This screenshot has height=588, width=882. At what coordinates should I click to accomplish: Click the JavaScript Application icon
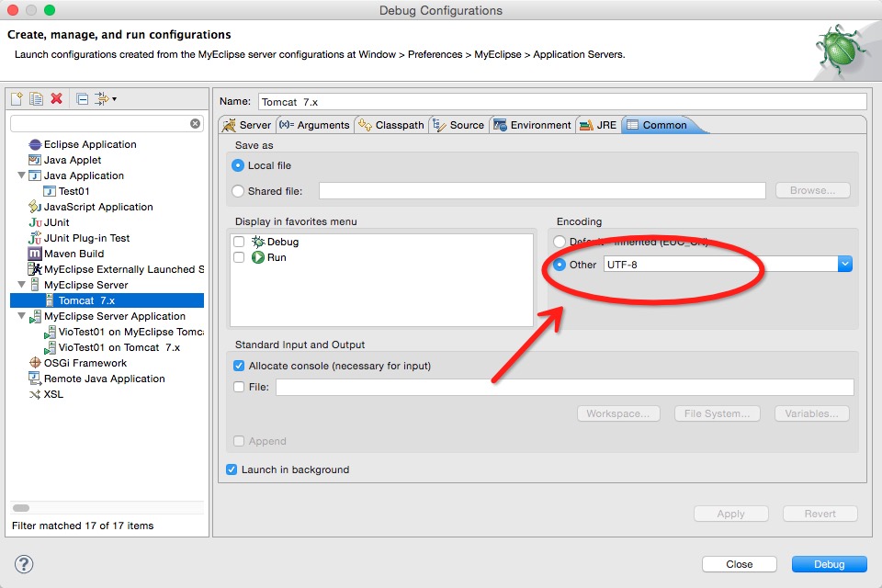pyautogui.click(x=35, y=207)
